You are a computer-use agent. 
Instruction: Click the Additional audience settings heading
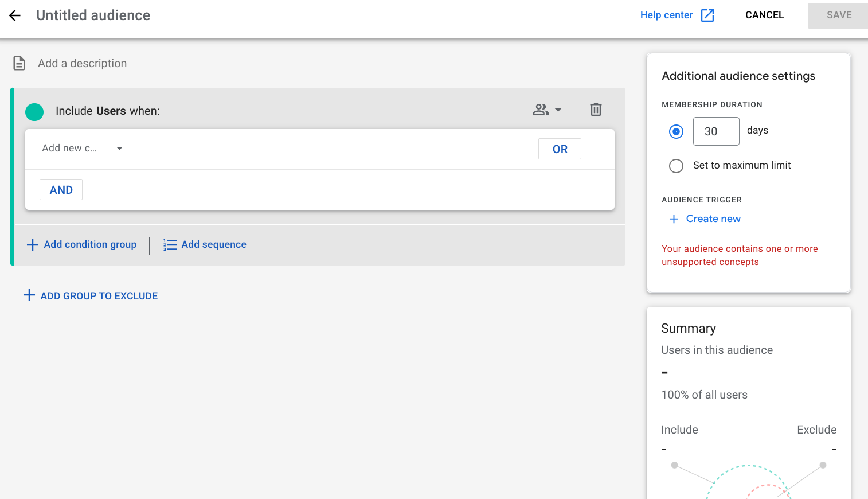point(738,76)
